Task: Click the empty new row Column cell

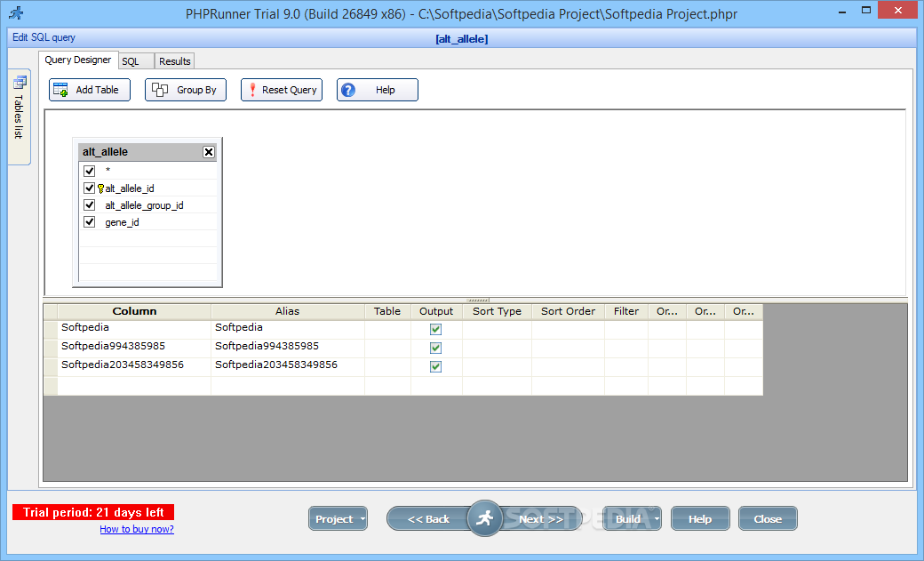Action: pos(134,386)
